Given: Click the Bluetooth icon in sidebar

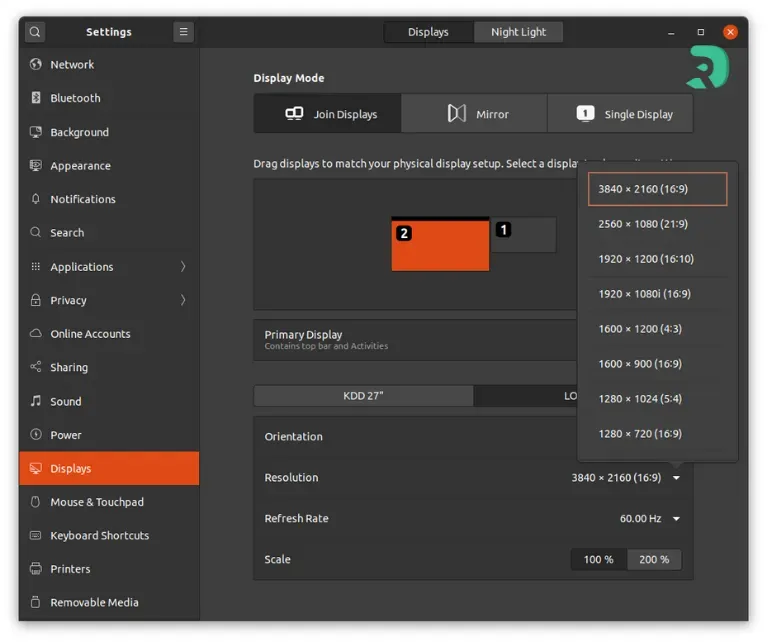Looking at the screenshot, I should [36, 98].
